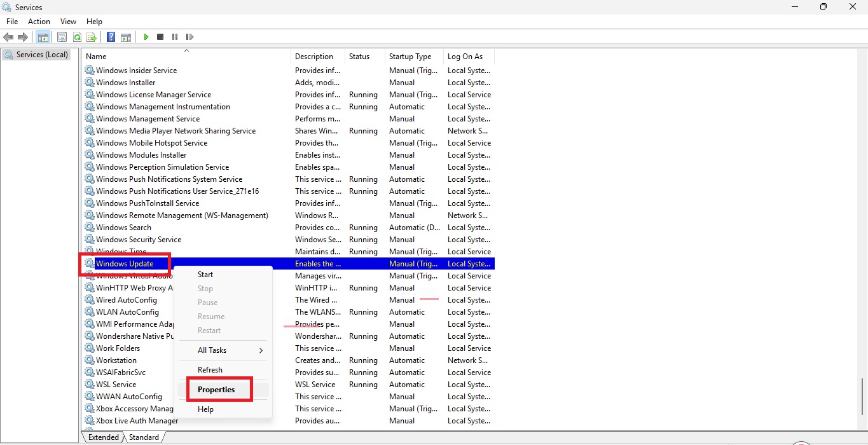Click the Services app icon in title bar

click(x=7, y=7)
